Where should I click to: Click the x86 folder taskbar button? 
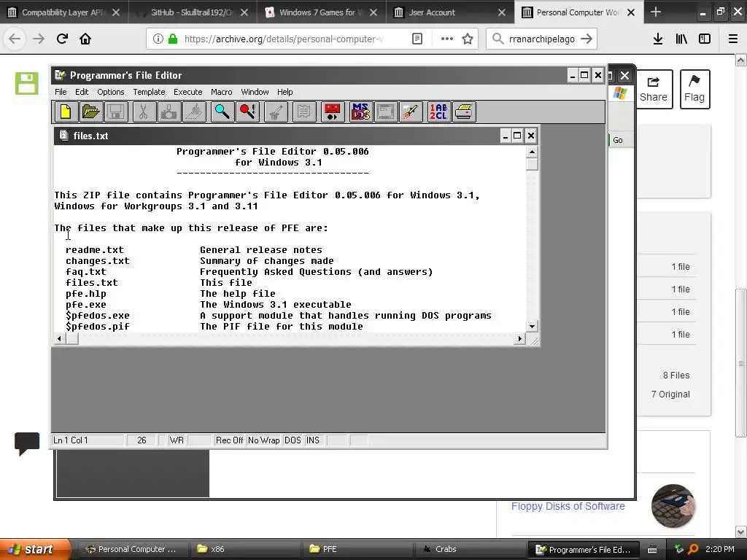click(245, 549)
